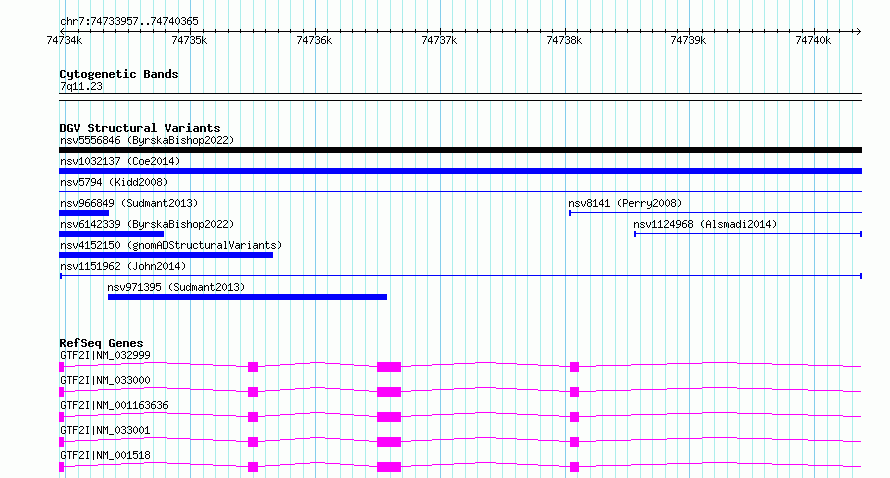Screen dimensions: 890x478
Task: Click the widest exon of NM_032999
Action: coord(389,367)
